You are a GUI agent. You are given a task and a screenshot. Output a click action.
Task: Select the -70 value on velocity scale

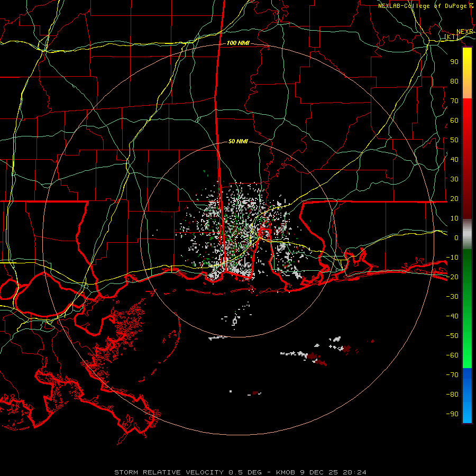[452, 375]
